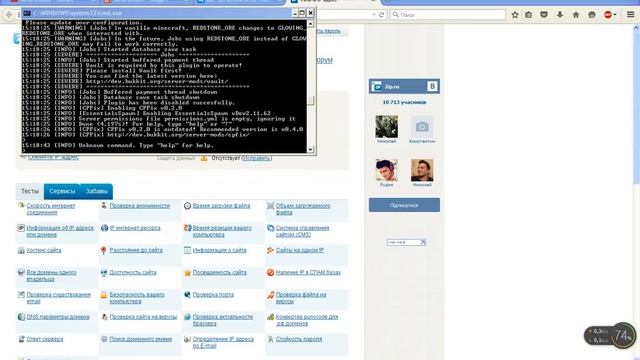Open the address bar history dropdown arrow
The image size is (640, 360).
(x=373, y=15)
